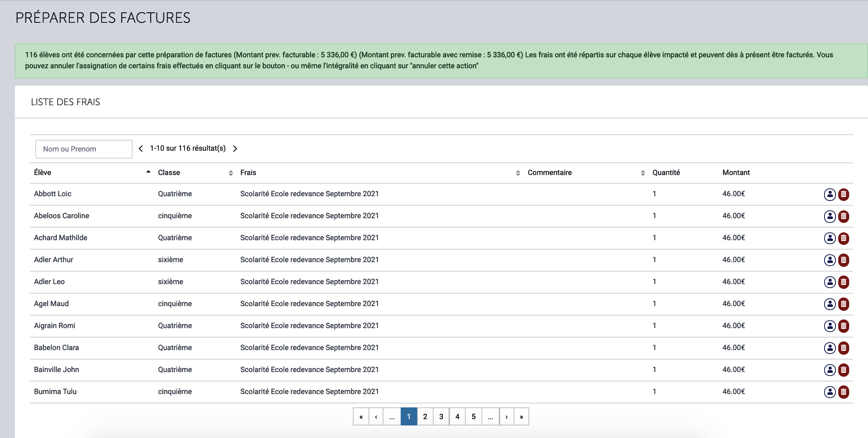Select student name Bumima Tulu

point(55,392)
